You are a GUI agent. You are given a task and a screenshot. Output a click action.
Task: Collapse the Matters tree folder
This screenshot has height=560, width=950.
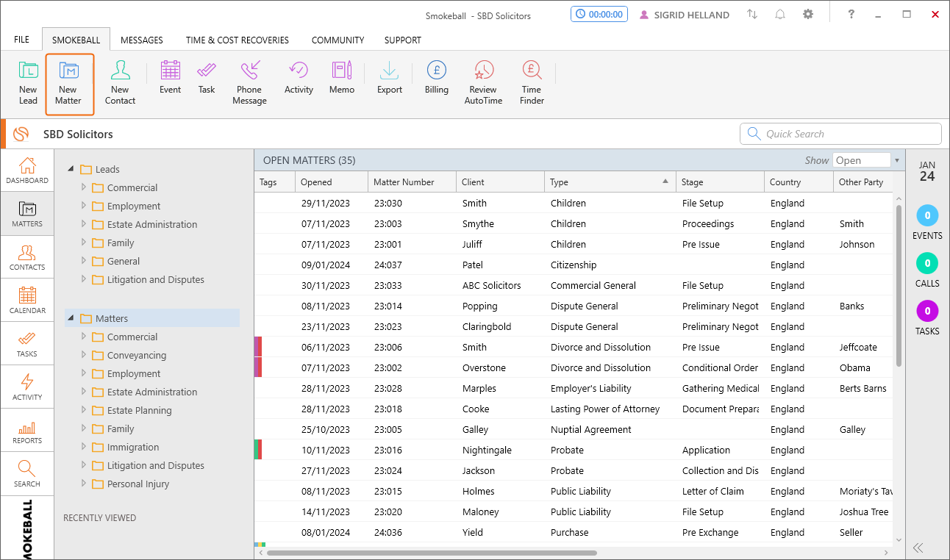(71, 318)
